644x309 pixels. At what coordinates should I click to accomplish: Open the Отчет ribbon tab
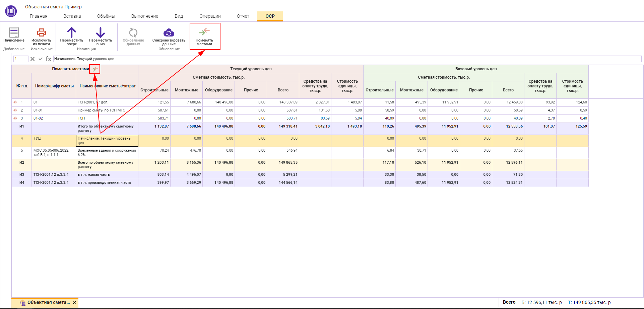click(243, 16)
